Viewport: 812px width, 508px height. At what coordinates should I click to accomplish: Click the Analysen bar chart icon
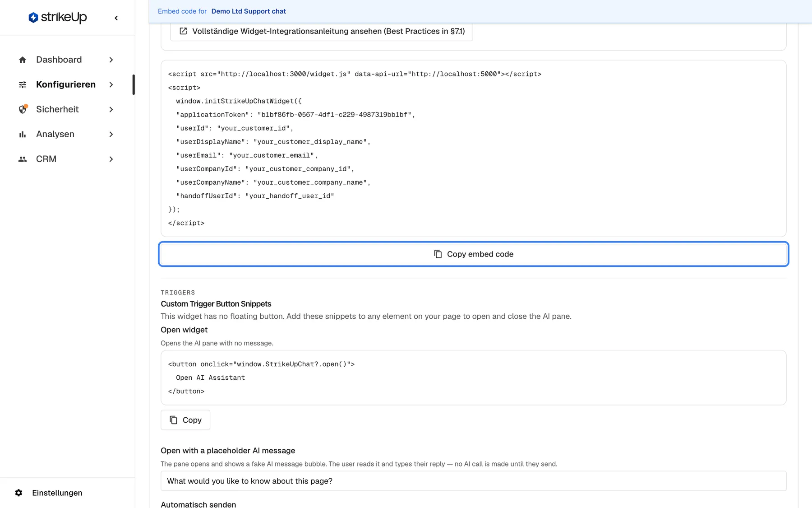tap(23, 134)
